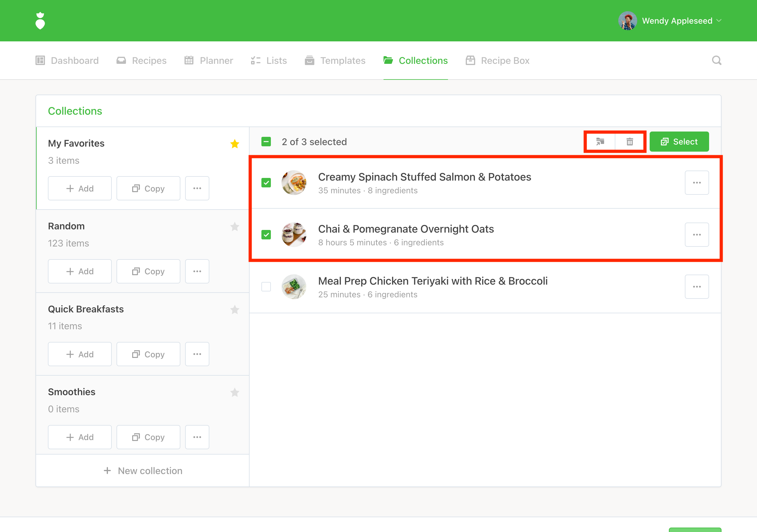Open the Overnight Oats recipe thumbnail
Image resolution: width=757 pixels, height=532 pixels.
pyautogui.click(x=294, y=235)
